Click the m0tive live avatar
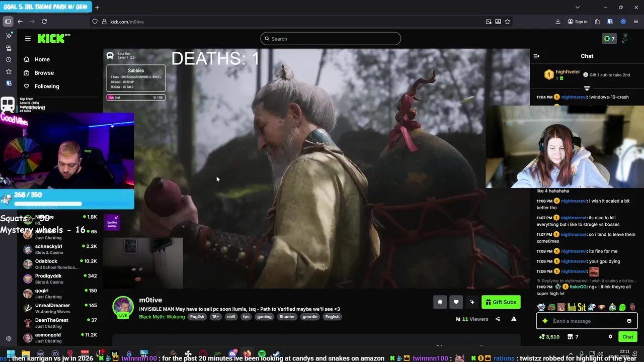Viewport: 644px width, 362px height. [x=123, y=307]
